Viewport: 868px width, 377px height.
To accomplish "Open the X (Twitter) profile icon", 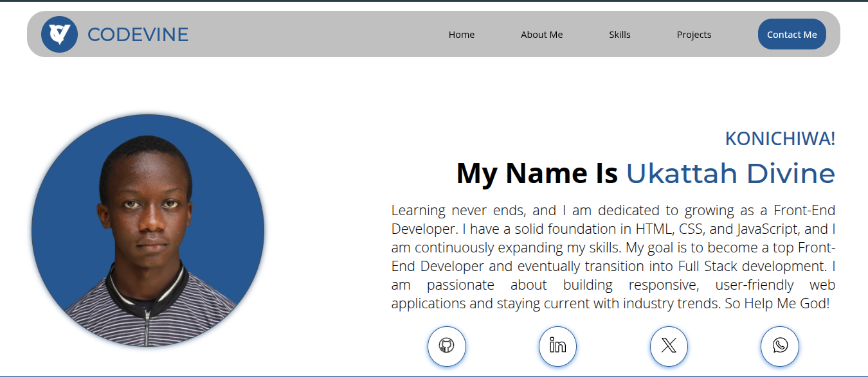I will (669, 346).
